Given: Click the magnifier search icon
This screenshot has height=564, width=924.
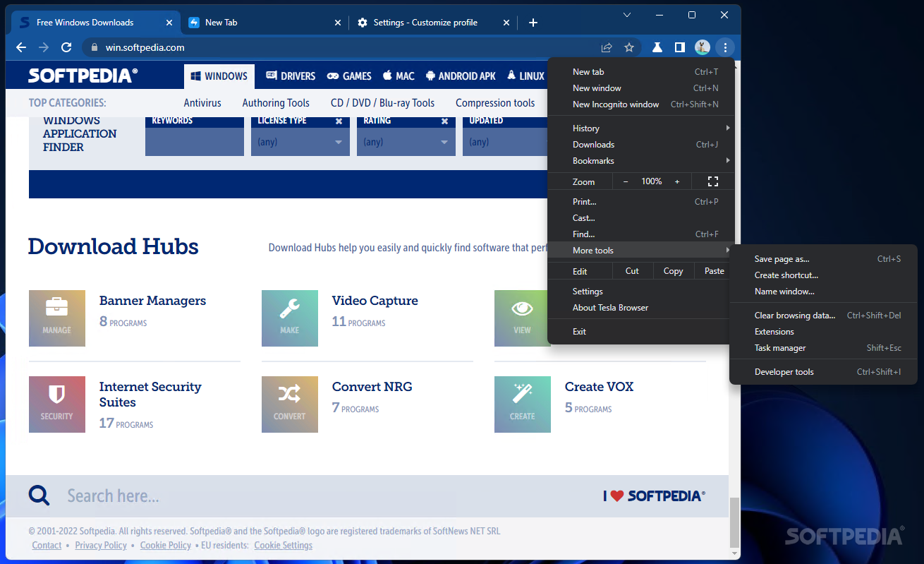Looking at the screenshot, I should coord(39,496).
